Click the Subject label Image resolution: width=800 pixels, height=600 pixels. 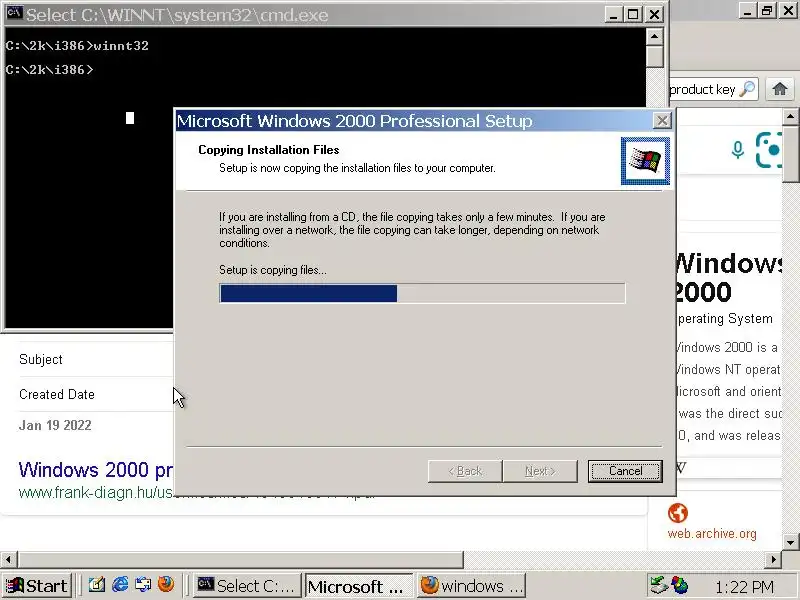(41, 360)
